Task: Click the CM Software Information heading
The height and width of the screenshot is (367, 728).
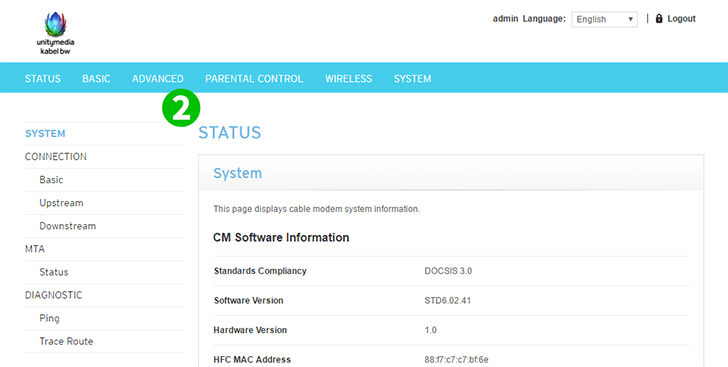Action: click(281, 237)
